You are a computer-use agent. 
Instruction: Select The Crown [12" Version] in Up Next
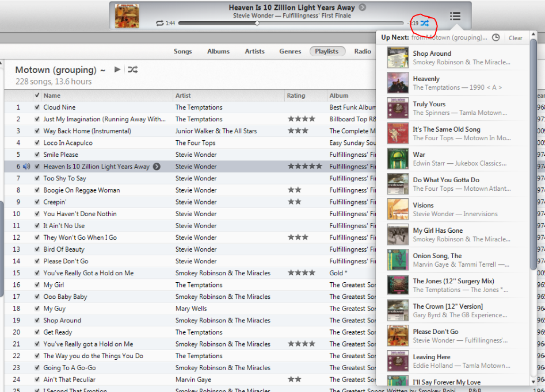tap(453, 310)
